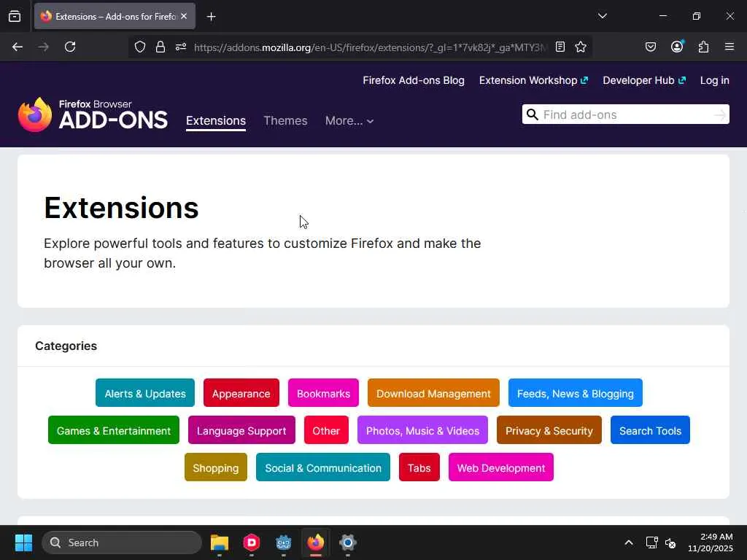Open the site permissions icon in address bar
The image size is (747, 560).
tap(181, 47)
